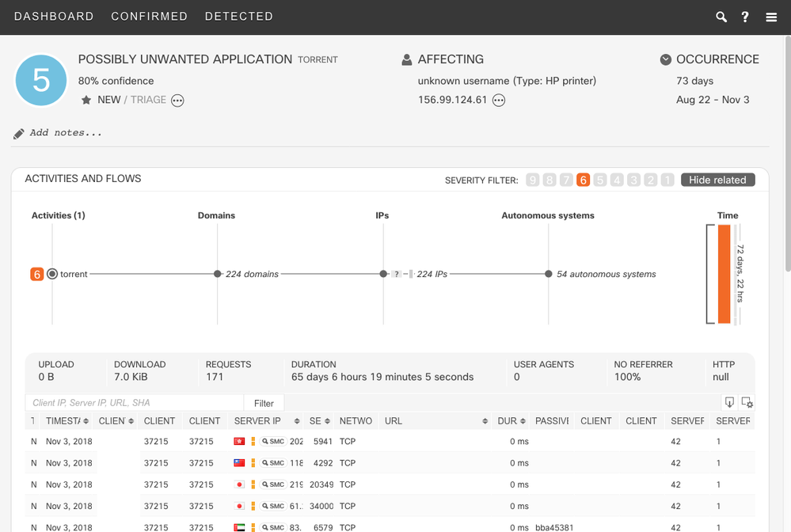The image size is (791, 532).
Task: Toggle severity filter 4
Action: [617, 180]
